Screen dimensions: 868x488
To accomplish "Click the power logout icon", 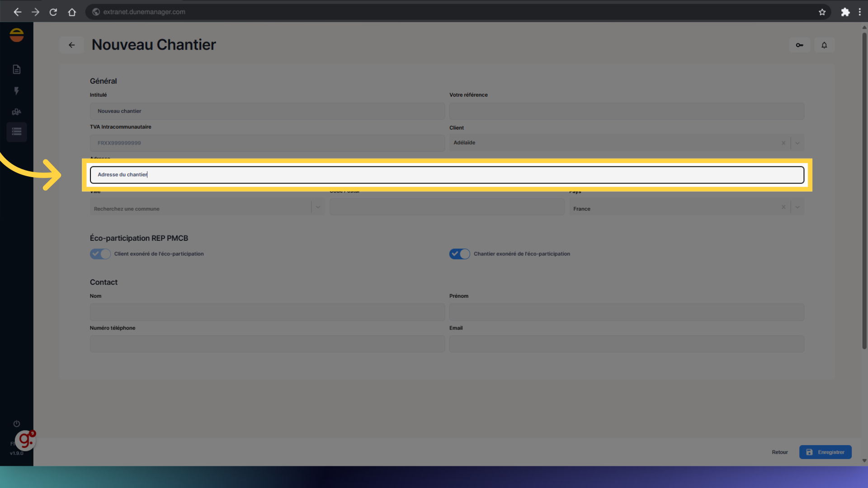I will 17,423.
